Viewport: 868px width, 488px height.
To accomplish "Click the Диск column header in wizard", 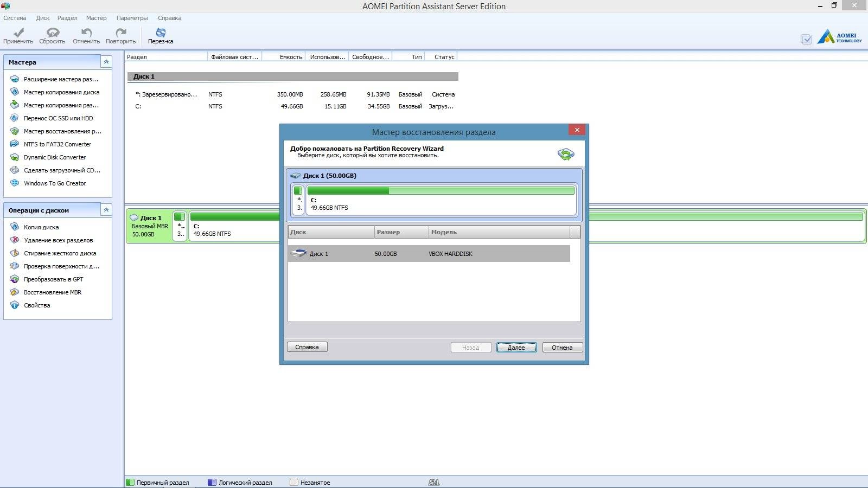I will coord(331,232).
